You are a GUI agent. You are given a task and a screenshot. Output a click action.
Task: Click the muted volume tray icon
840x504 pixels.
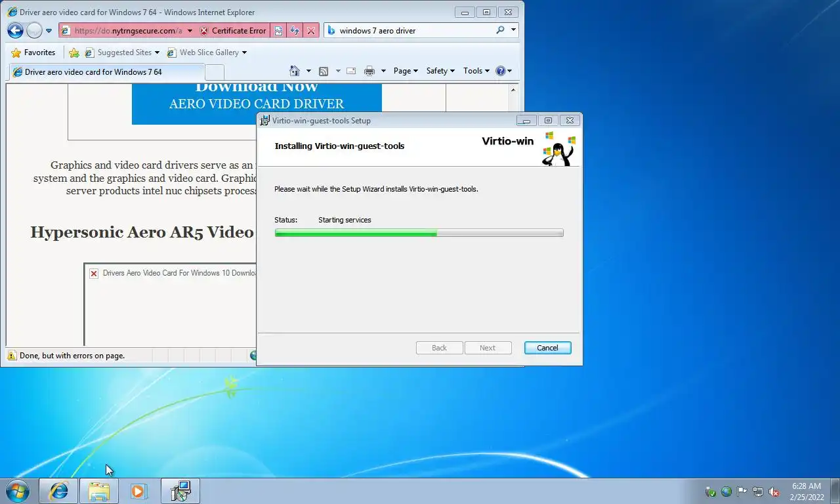pos(774,492)
